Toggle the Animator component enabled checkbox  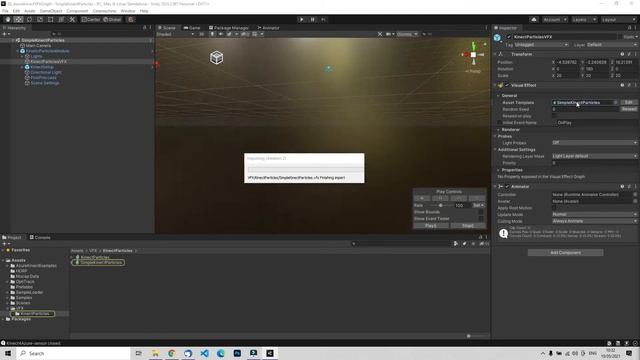click(507, 187)
